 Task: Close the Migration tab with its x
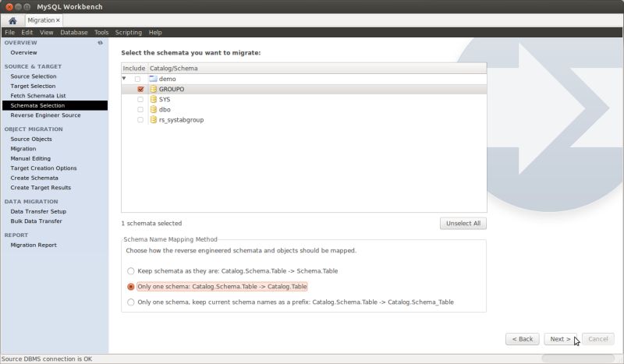point(58,20)
